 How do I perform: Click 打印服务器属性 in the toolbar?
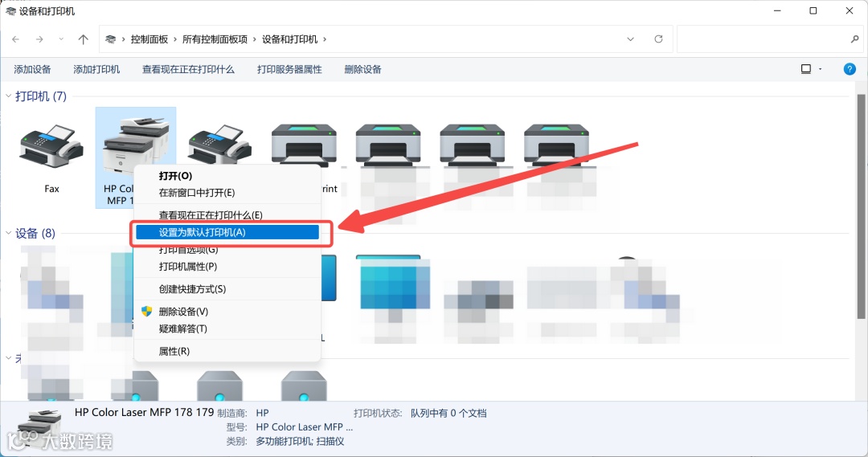[x=289, y=69]
